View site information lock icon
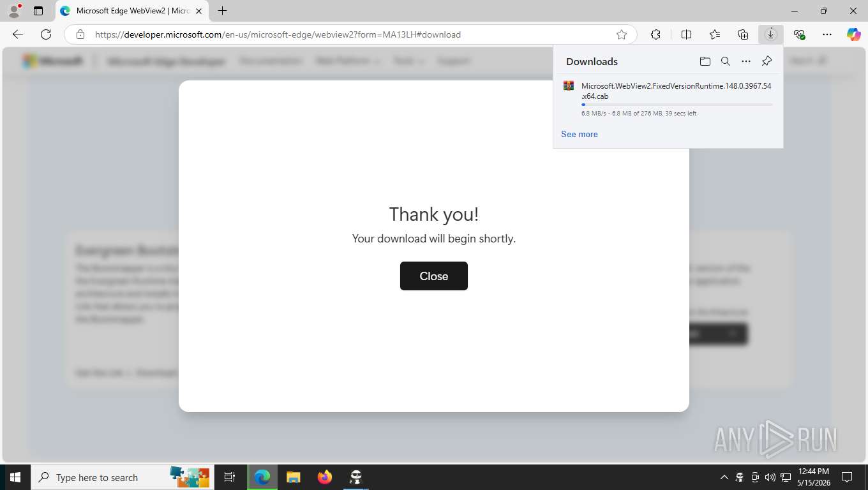The height and width of the screenshot is (490, 868). (x=80, y=34)
